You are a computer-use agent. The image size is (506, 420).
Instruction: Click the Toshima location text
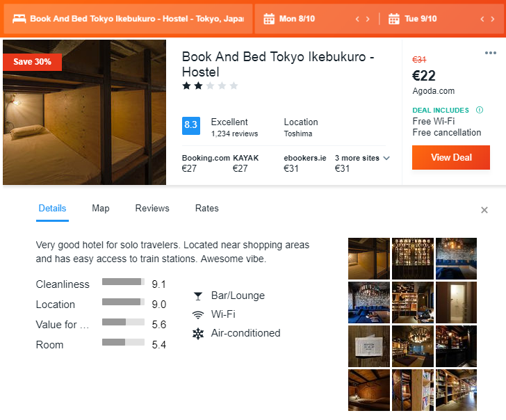click(x=298, y=134)
